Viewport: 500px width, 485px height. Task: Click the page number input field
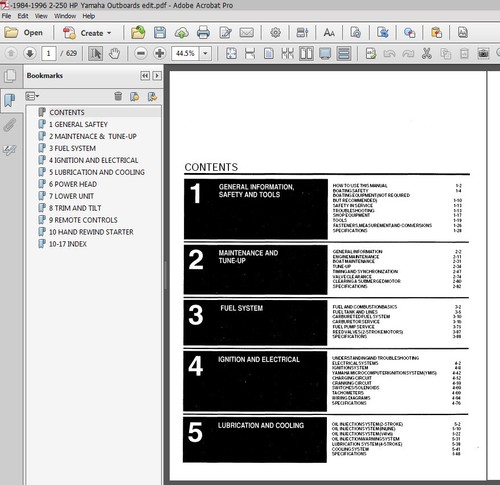(x=49, y=53)
